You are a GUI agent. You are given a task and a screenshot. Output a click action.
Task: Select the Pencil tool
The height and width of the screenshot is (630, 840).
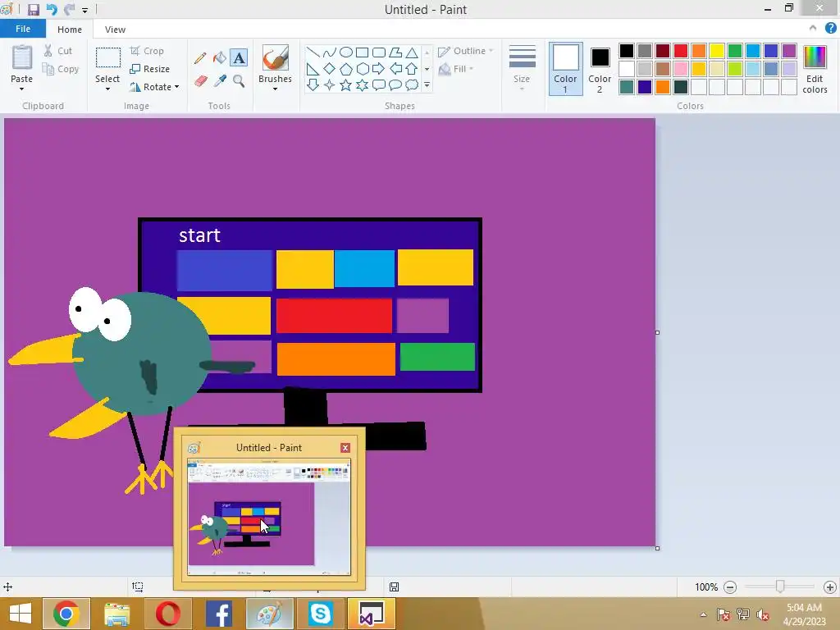pyautogui.click(x=200, y=58)
